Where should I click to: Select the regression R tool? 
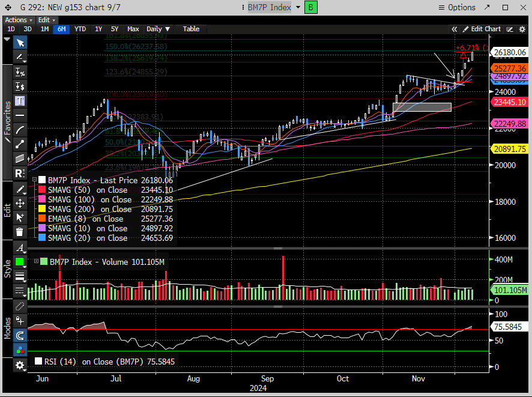[x=20, y=174]
